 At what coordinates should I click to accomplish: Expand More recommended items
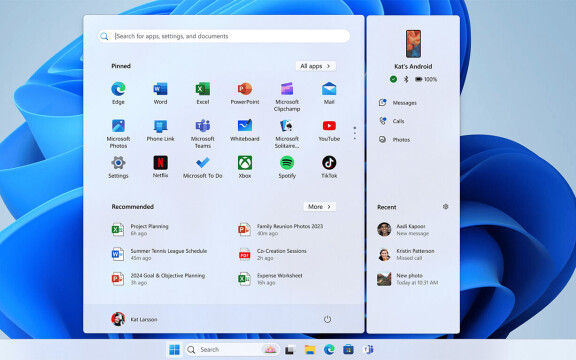pyautogui.click(x=320, y=207)
